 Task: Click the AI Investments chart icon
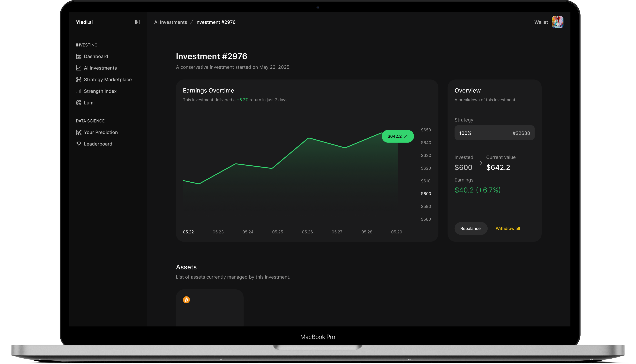tap(79, 68)
